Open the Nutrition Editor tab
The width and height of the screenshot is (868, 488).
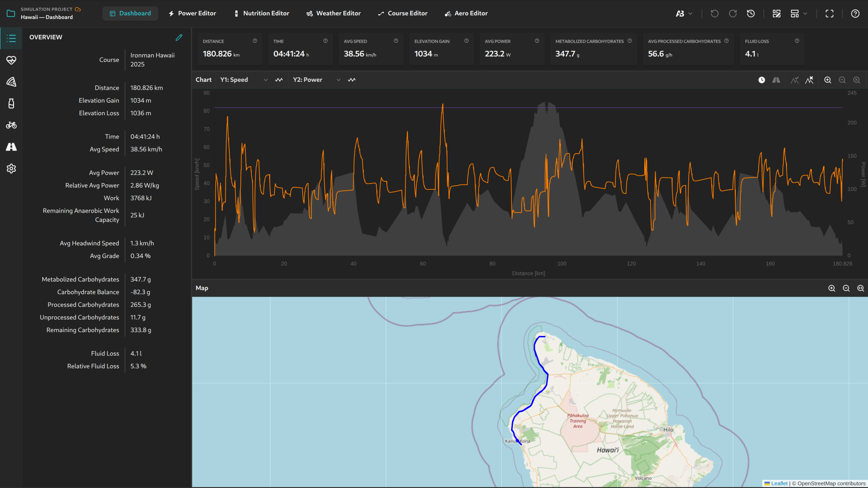click(262, 14)
